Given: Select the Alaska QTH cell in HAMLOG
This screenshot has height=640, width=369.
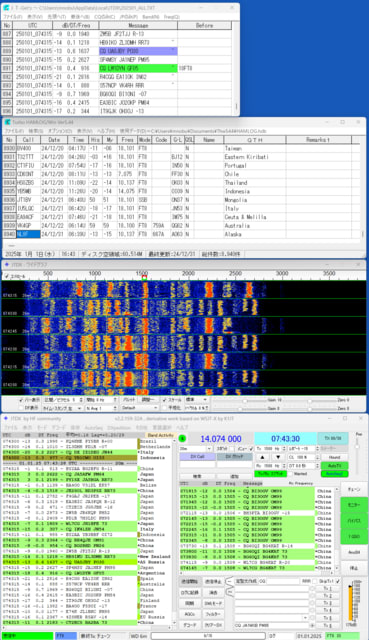Looking at the screenshot, I should (255, 234).
